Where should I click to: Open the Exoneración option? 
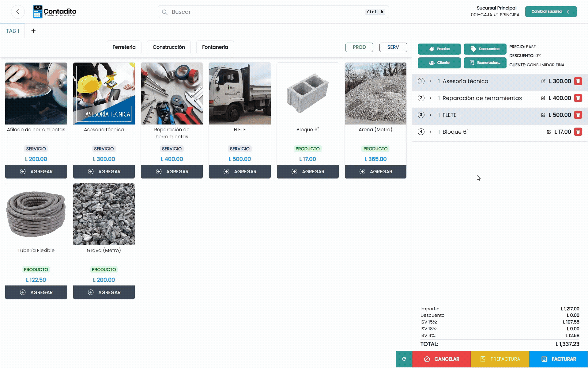(x=485, y=63)
